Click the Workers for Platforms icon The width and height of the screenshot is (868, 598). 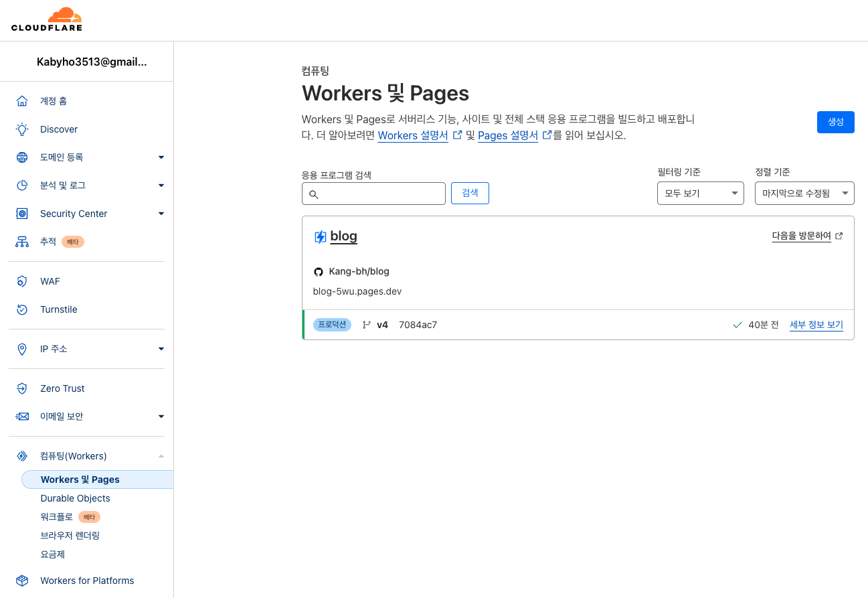22,581
